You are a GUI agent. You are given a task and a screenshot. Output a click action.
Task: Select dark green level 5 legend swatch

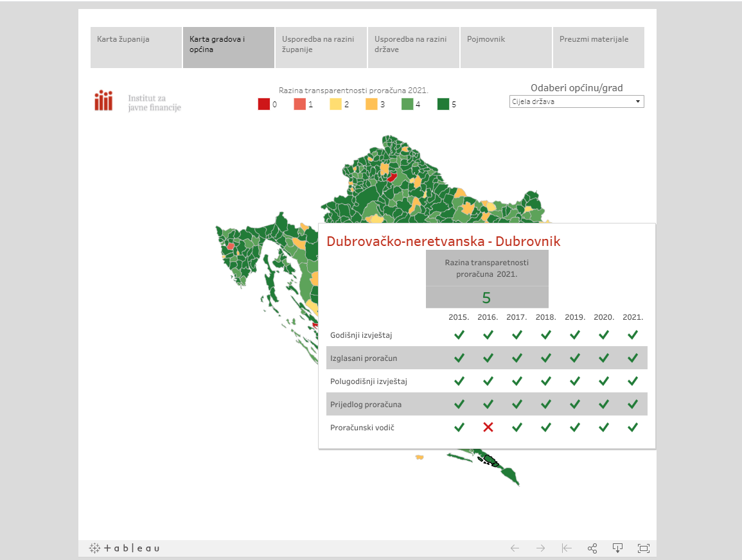point(443,104)
